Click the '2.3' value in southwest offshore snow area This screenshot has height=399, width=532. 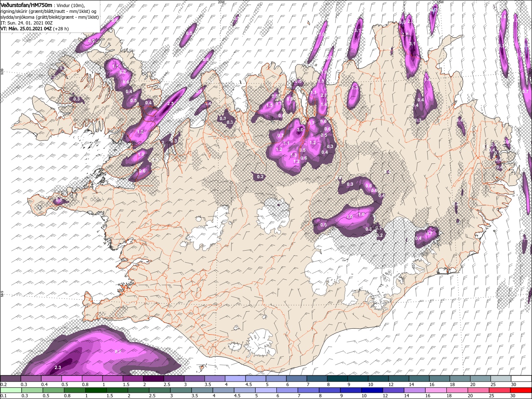point(58,367)
